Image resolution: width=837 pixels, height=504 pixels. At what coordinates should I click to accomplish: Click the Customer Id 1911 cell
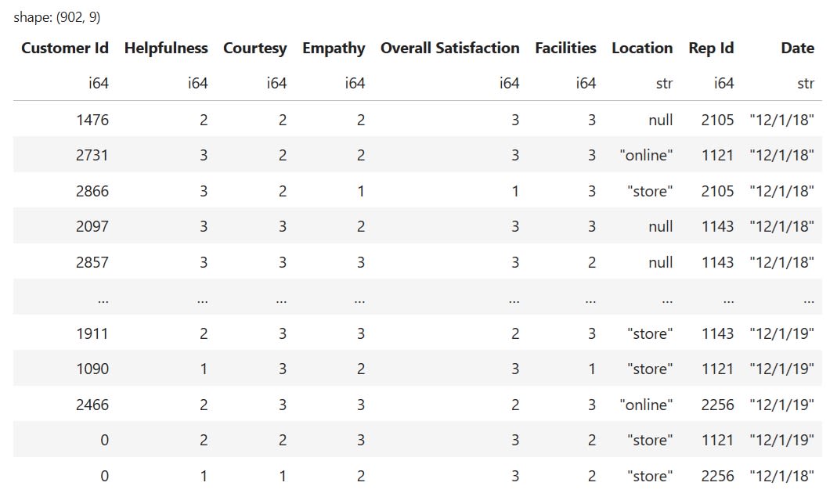pyautogui.click(x=92, y=333)
